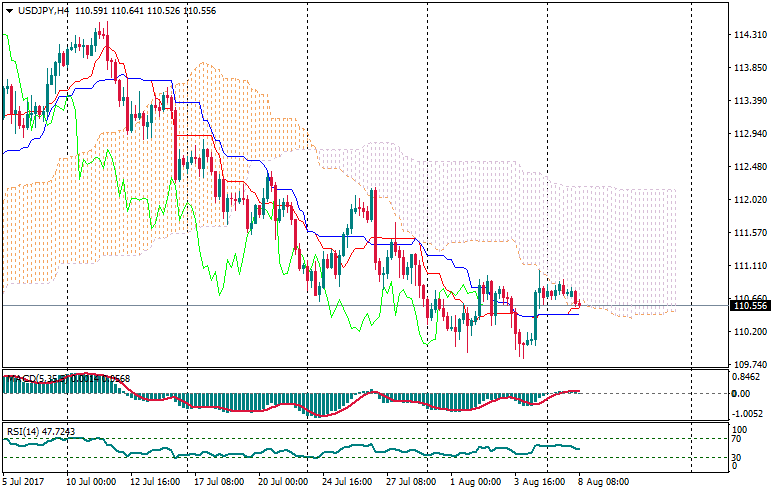Click the 112.940 price axis label

[x=748, y=134]
